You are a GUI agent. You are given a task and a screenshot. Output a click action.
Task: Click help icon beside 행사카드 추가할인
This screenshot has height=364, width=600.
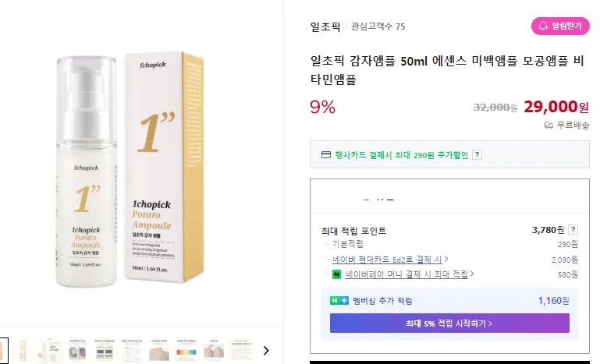[x=477, y=155]
